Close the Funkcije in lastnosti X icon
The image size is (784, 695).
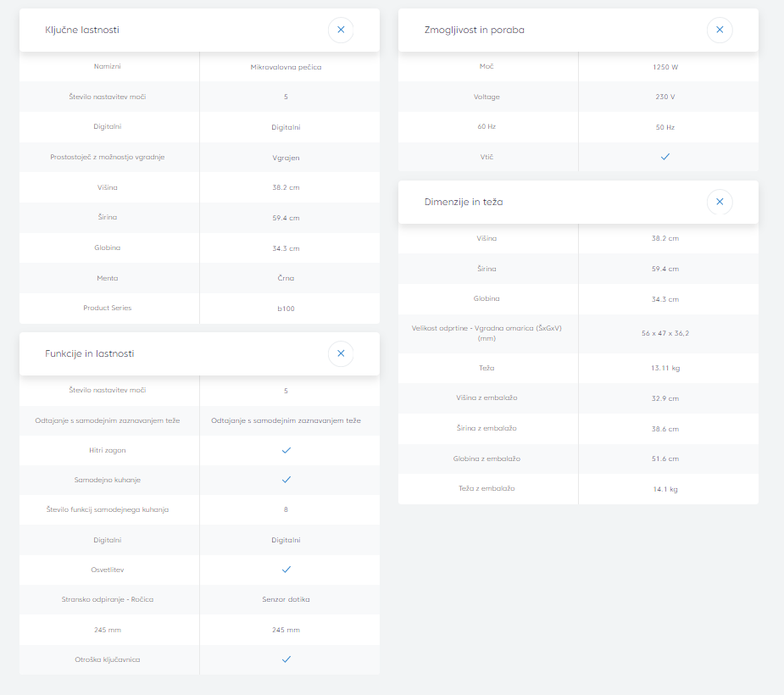[x=341, y=353]
